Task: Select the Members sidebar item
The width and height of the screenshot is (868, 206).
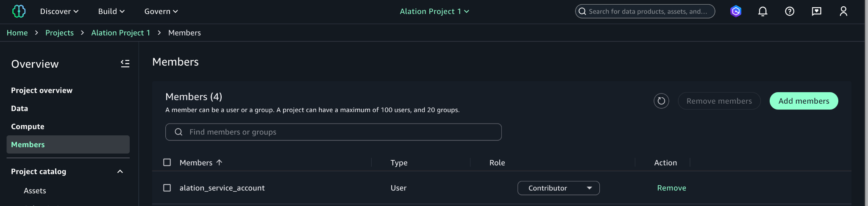Action: coord(68,145)
